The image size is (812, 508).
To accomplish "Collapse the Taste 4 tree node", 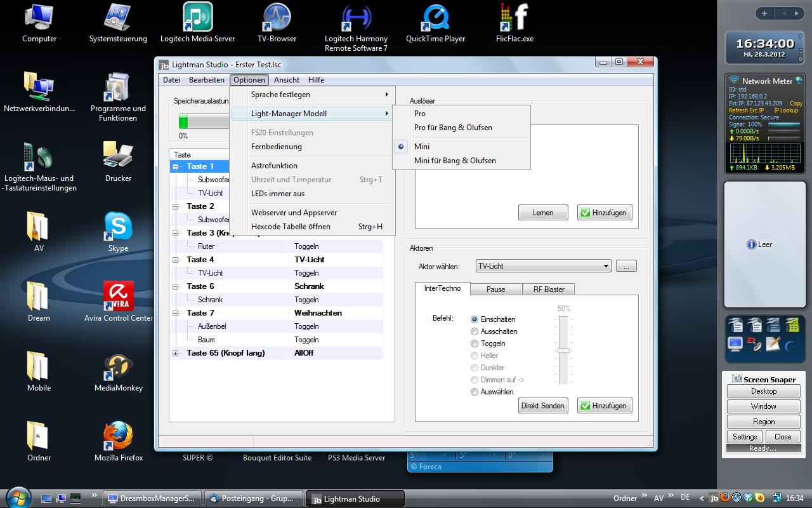I will (x=176, y=260).
